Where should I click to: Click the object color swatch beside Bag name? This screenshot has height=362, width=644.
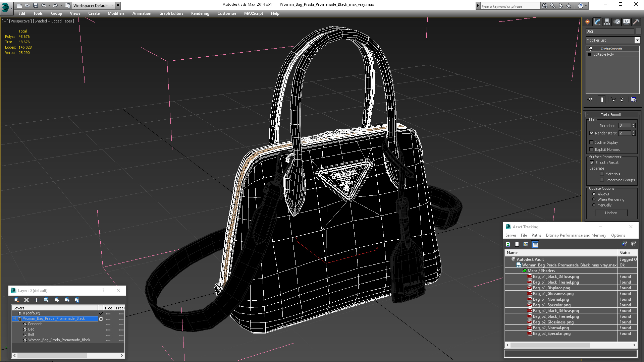638,31
